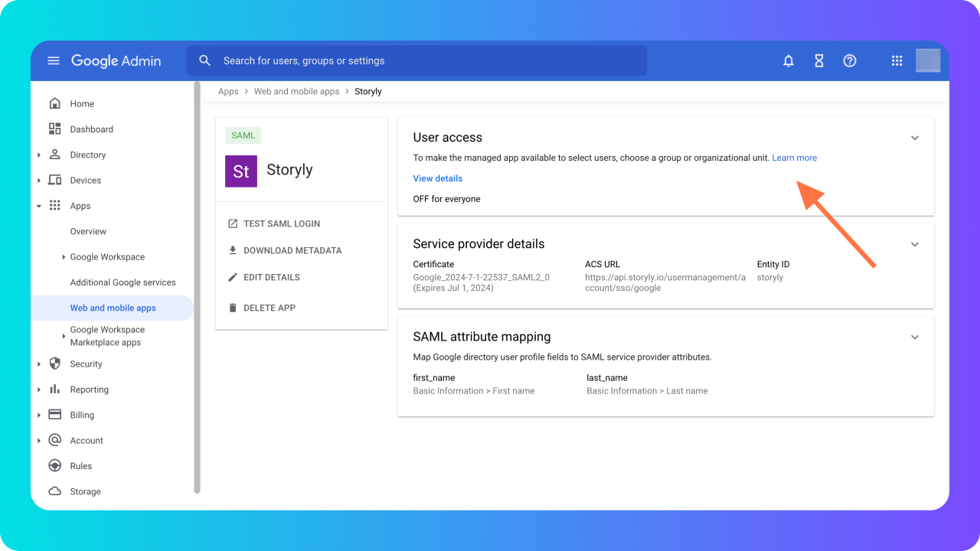980x551 pixels.
Task: Go to Apps in the breadcrumb
Action: (x=228, y=91)
